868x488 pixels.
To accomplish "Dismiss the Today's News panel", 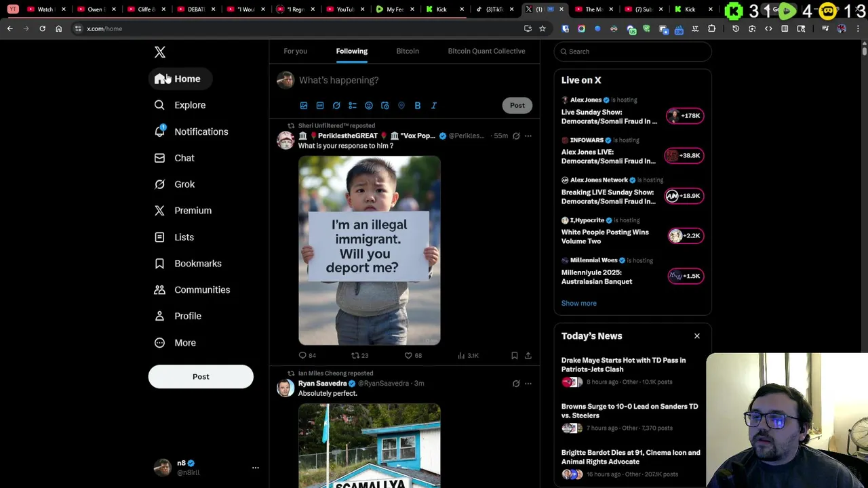I will click(696, 336).
